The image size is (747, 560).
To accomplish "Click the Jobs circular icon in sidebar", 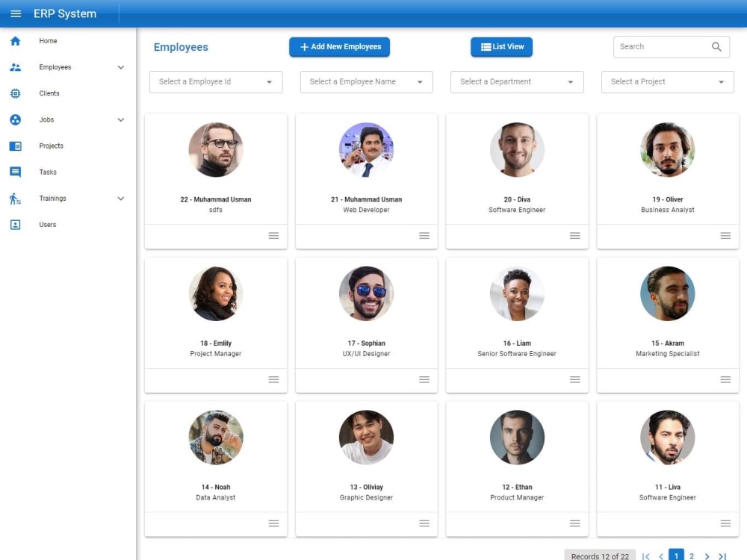I will 15,119.
